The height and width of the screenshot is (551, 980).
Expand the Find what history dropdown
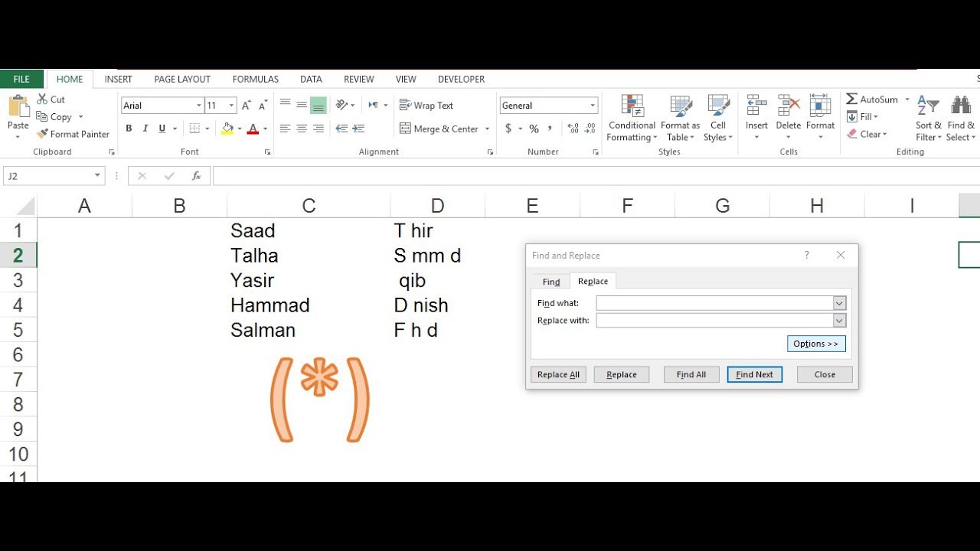pyautogui.click(x=839, y=303)
